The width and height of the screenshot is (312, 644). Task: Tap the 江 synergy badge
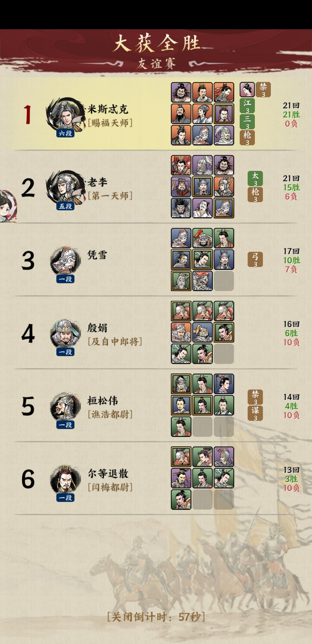[247, 105]
